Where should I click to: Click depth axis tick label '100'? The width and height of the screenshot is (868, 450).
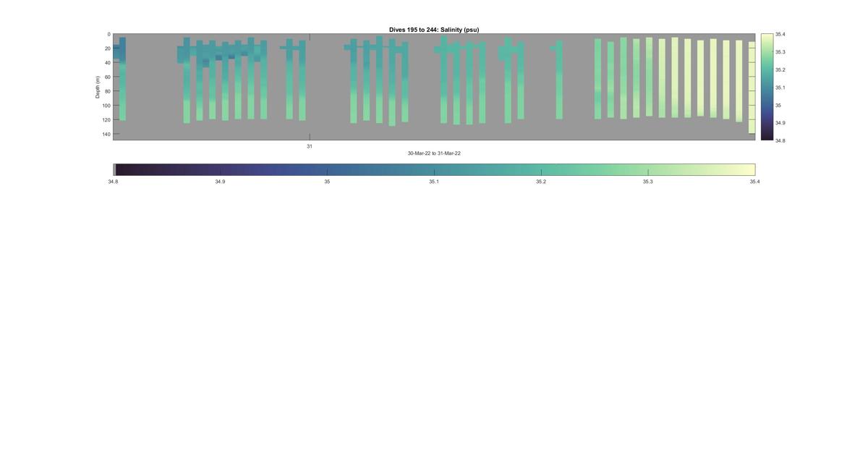click(x=106, y=106)
